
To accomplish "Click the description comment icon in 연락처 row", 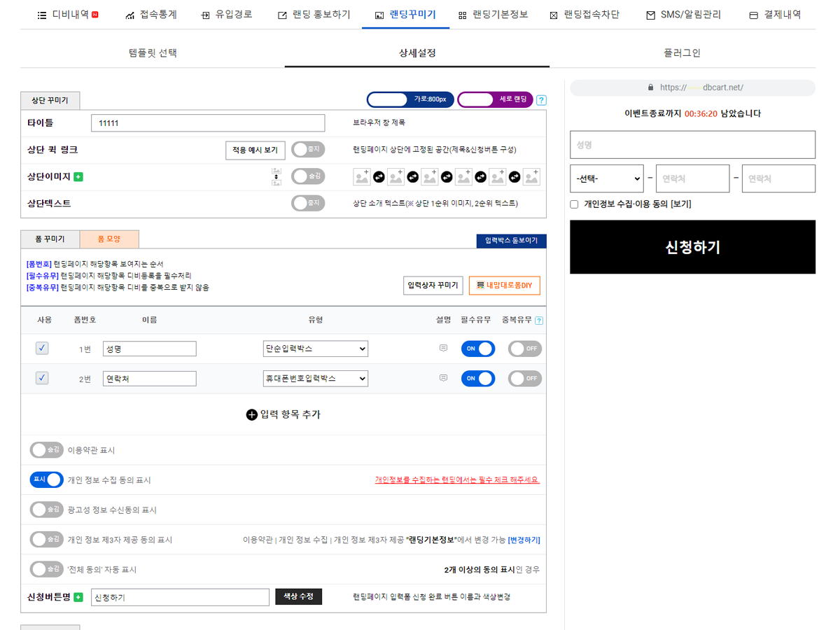I will pos(443,378).
